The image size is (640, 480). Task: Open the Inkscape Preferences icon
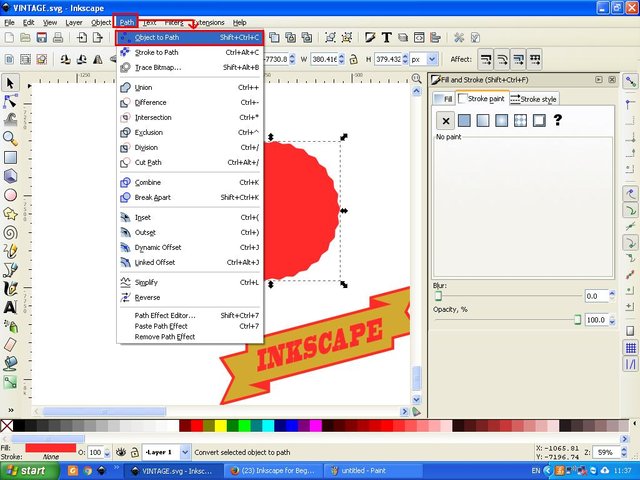point(459,38)
